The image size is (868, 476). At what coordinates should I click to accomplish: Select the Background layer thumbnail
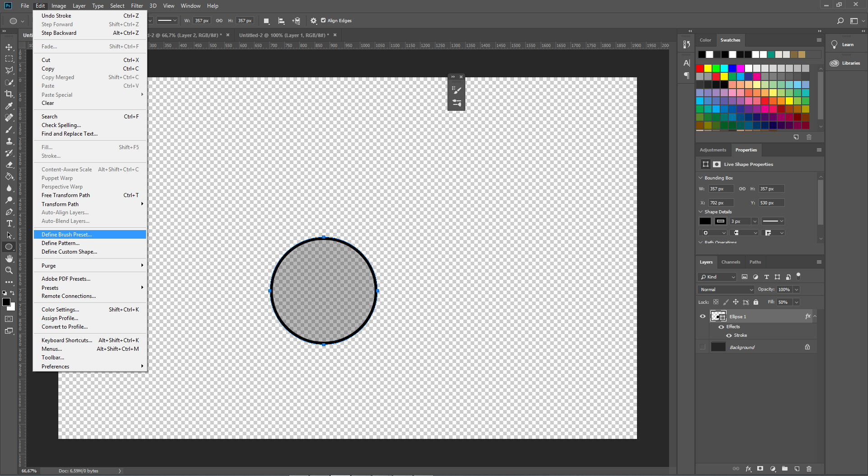tap(718, 347)
